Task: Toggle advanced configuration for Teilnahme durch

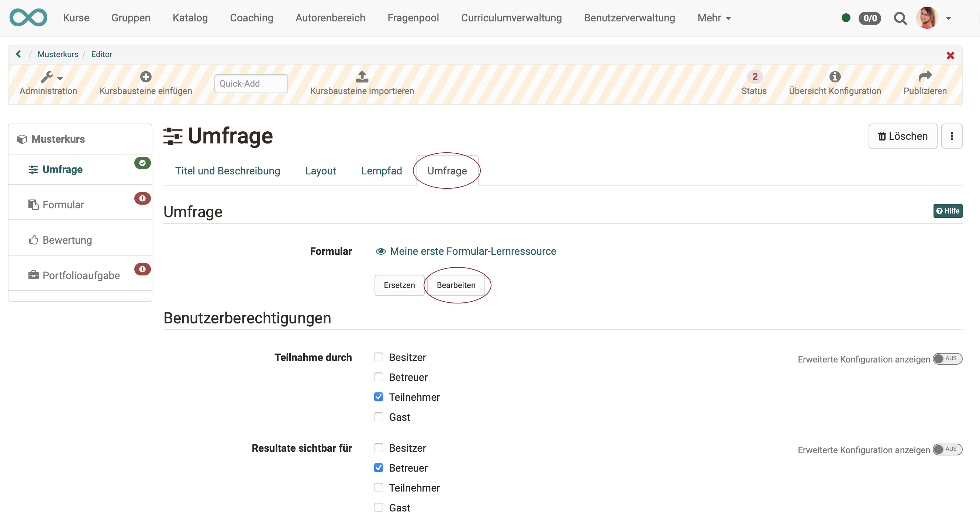Action: pos(947,358)
